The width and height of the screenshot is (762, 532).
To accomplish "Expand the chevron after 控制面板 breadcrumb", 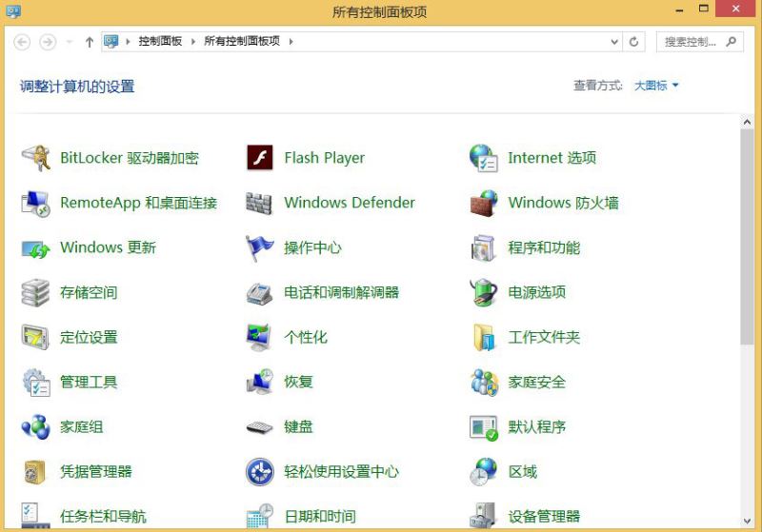I will click(x=193, y=42).
